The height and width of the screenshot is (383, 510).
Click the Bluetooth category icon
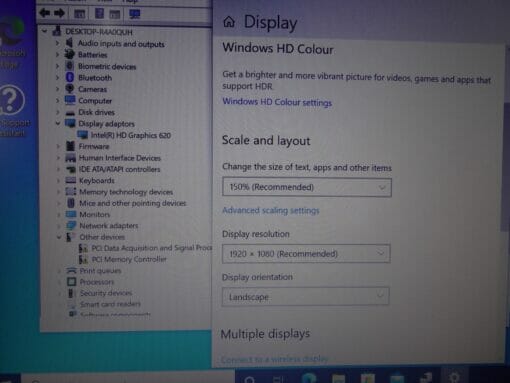point(70,77)
